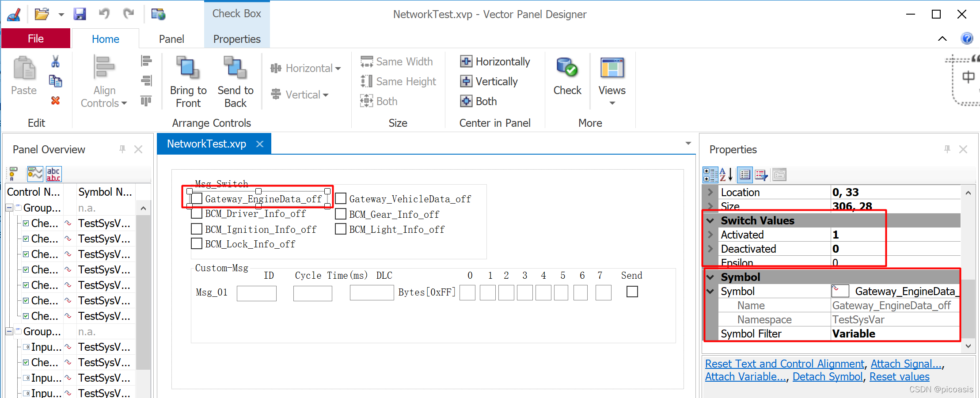Image resolution: width=980 pixels, height=398 pixels.
Task: Center control Vertically in panel
Action: [x=489, y=81]
